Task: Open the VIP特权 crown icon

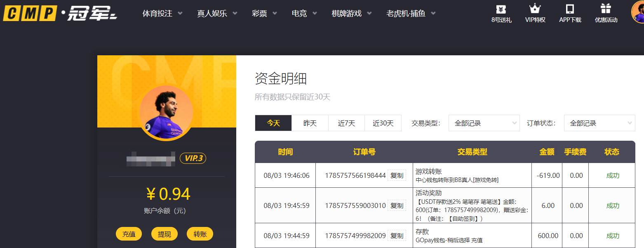Action: pos(535,9)
